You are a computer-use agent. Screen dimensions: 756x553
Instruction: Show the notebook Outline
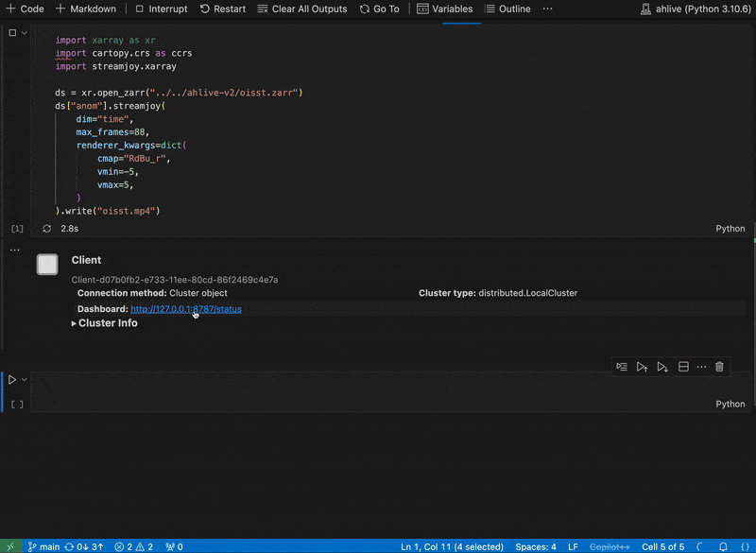point(507,9)
